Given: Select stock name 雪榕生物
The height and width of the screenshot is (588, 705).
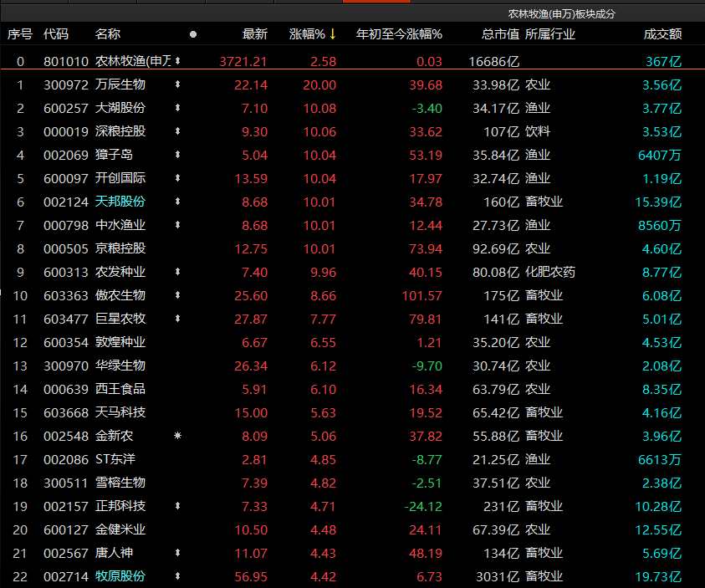Looking at the screenshot, I should click(120, 483).
